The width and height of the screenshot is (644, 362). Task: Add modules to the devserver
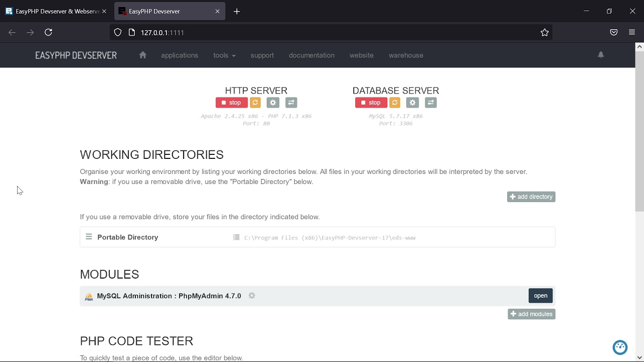[532, 315]
